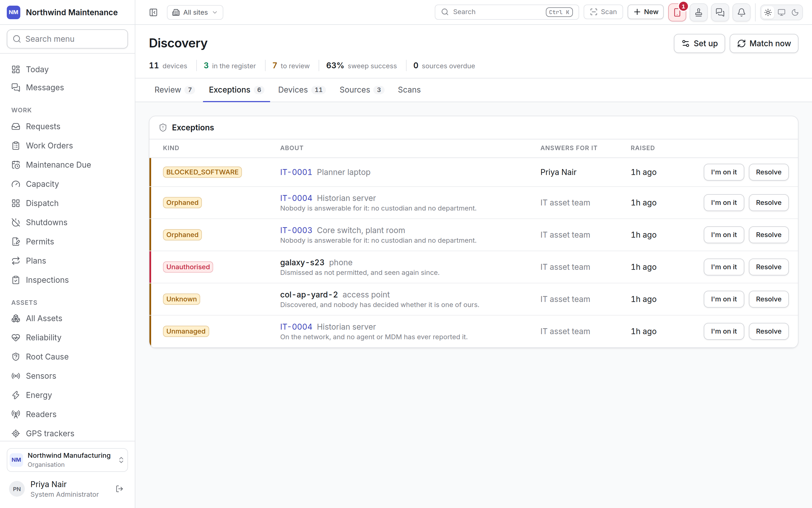The image size is (812, 508).
Task: Open the notifications bell
Action: [x=742, y=12]
